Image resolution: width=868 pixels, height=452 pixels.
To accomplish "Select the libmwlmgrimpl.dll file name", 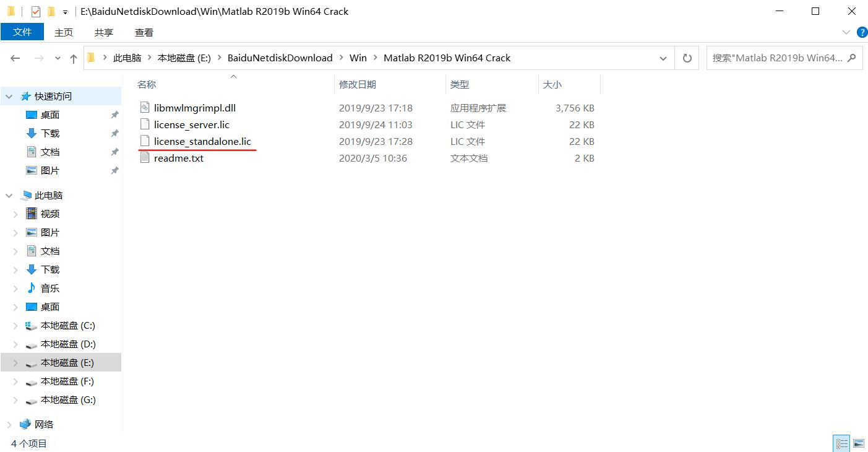I will click(195, 108).
